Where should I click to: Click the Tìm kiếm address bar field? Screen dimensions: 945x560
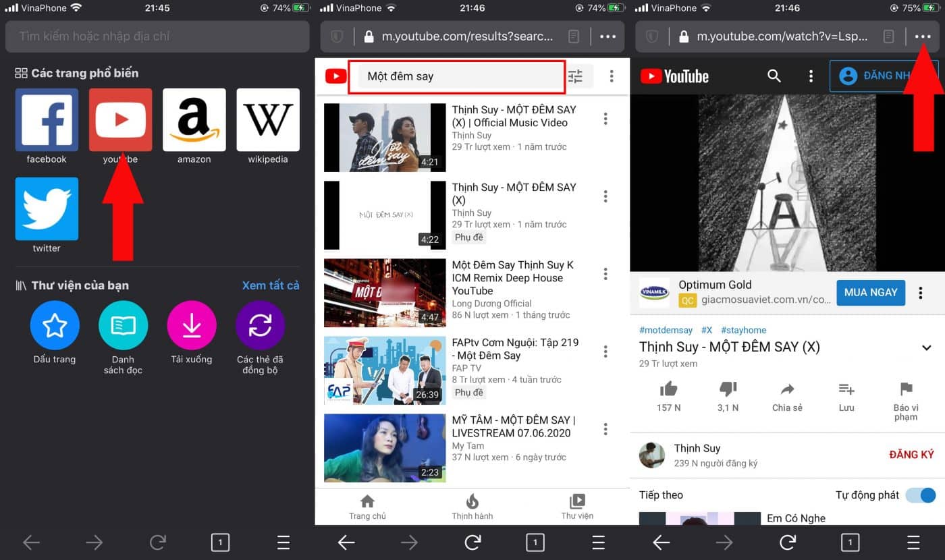[x=157, y=36]
